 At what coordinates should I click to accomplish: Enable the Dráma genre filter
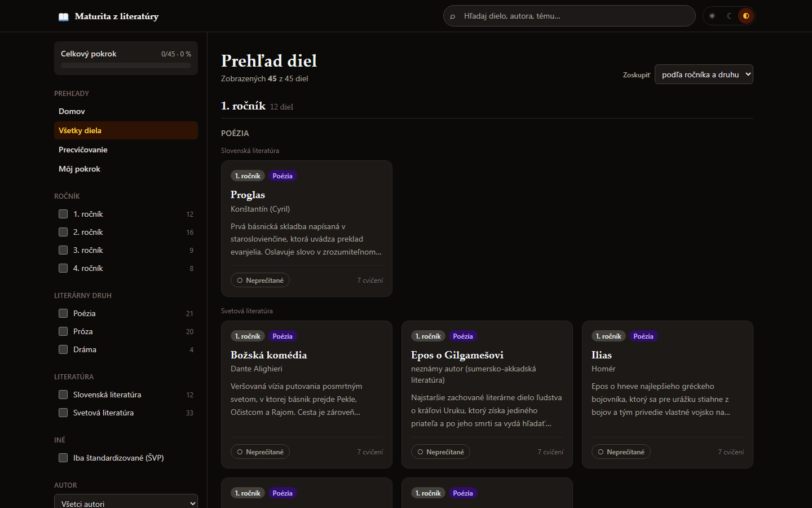coord(63,349)
